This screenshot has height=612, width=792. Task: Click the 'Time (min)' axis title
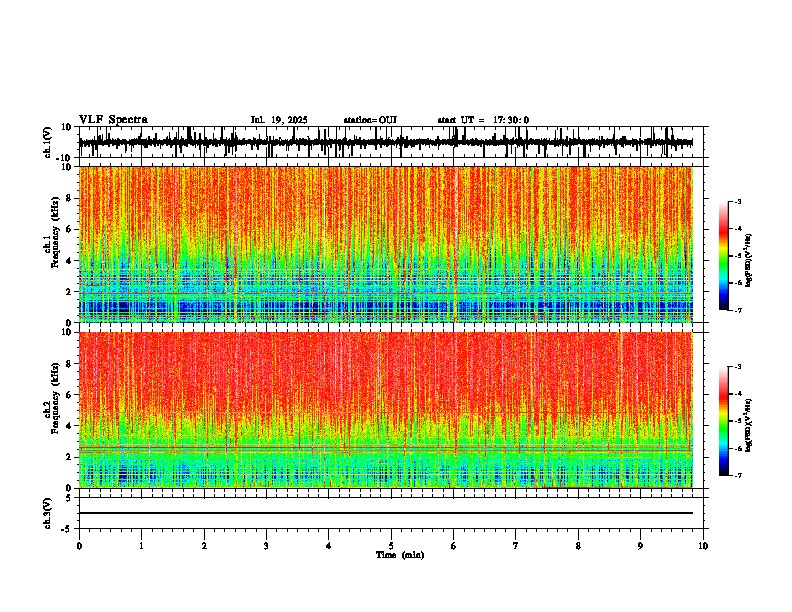coord(400,555)
